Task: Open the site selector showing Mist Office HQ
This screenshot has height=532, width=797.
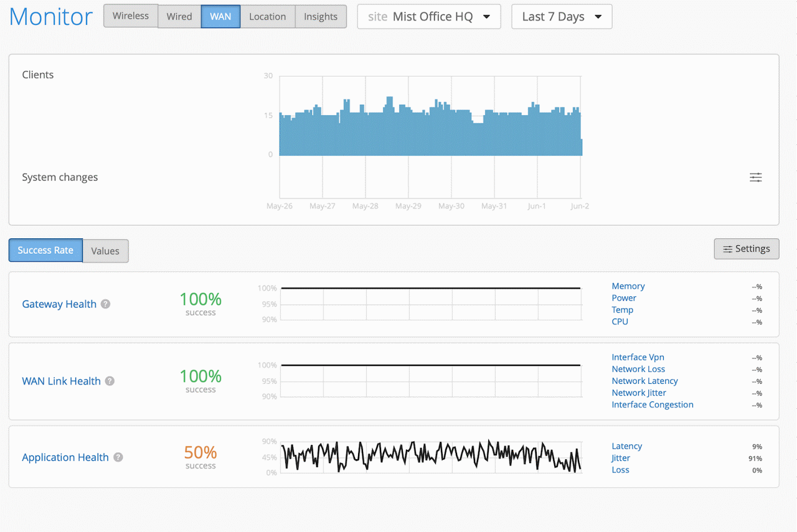Action: 428,17
